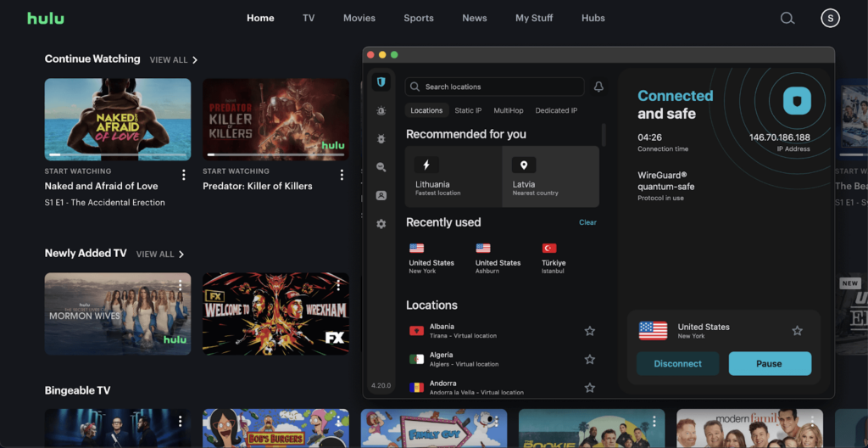868x448 pixels.
Task: Open Predator: Killer of Killers thumbnail
Action: (275, 119)
